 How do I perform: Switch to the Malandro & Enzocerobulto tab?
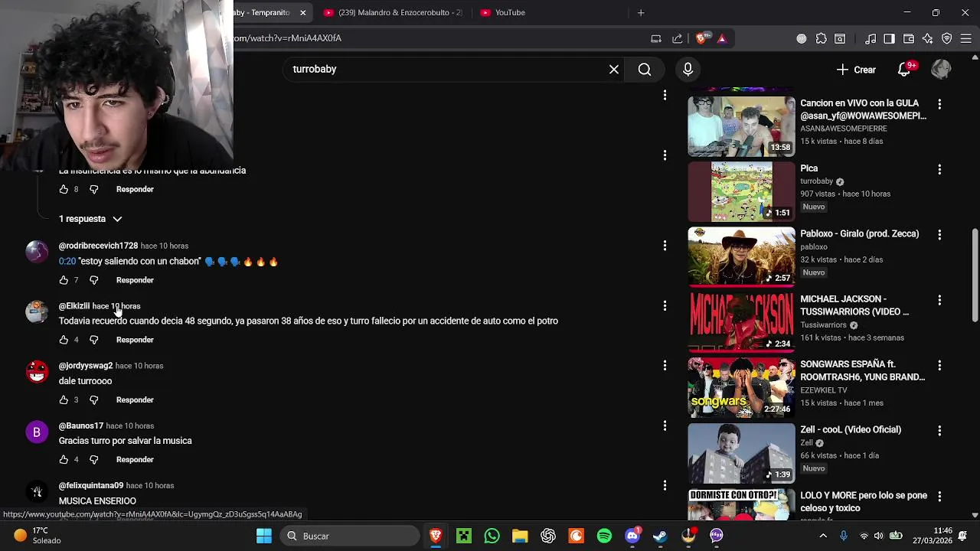pos(393,12)
